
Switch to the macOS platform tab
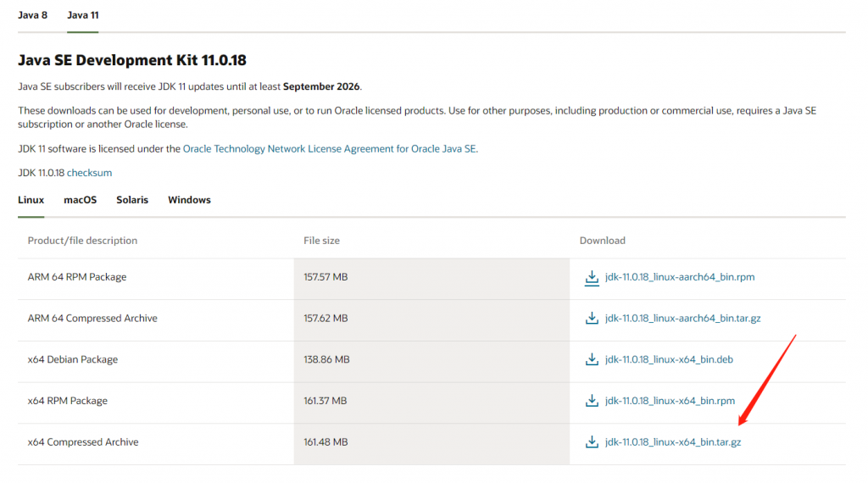coord(80,200)
